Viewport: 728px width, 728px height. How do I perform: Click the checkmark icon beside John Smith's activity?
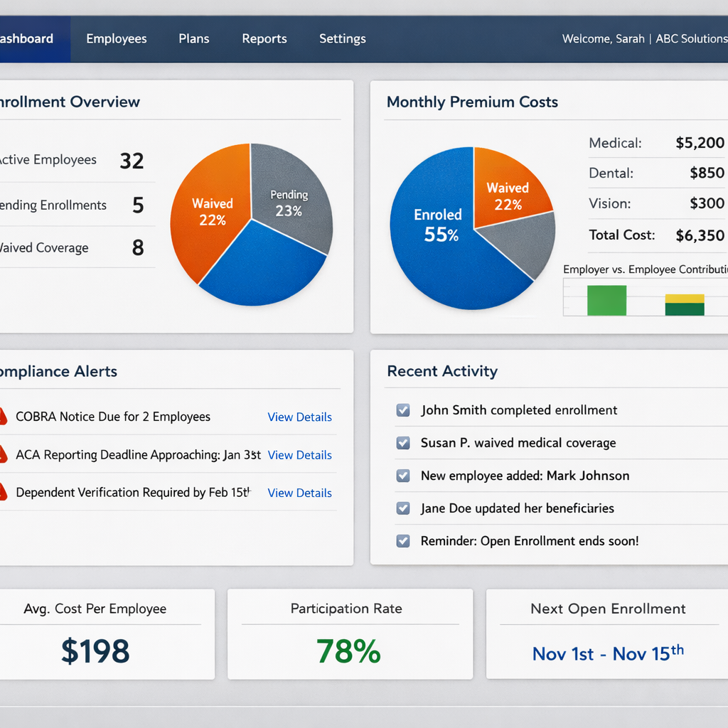(x=403, y=410)
